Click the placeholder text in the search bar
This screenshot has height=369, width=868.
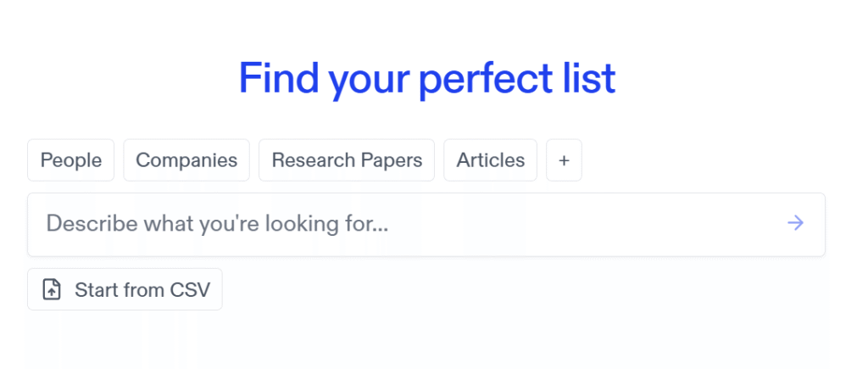click(x=217, y=224)
